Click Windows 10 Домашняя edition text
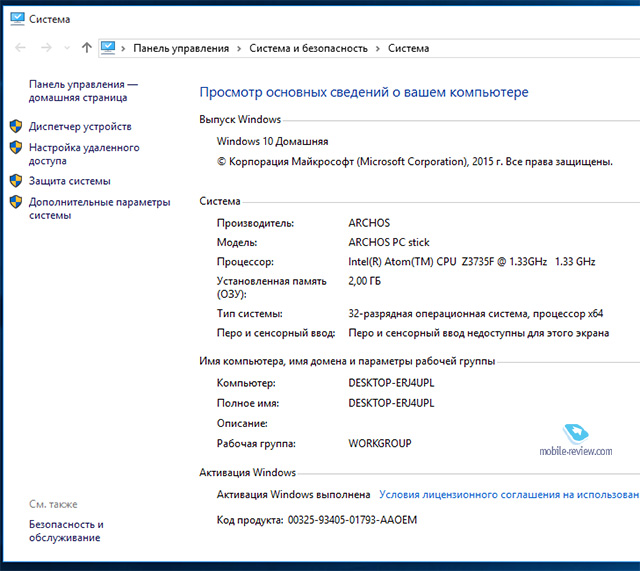Image resolution: width=640 pixels, height=571 pixels. point(272,142)
